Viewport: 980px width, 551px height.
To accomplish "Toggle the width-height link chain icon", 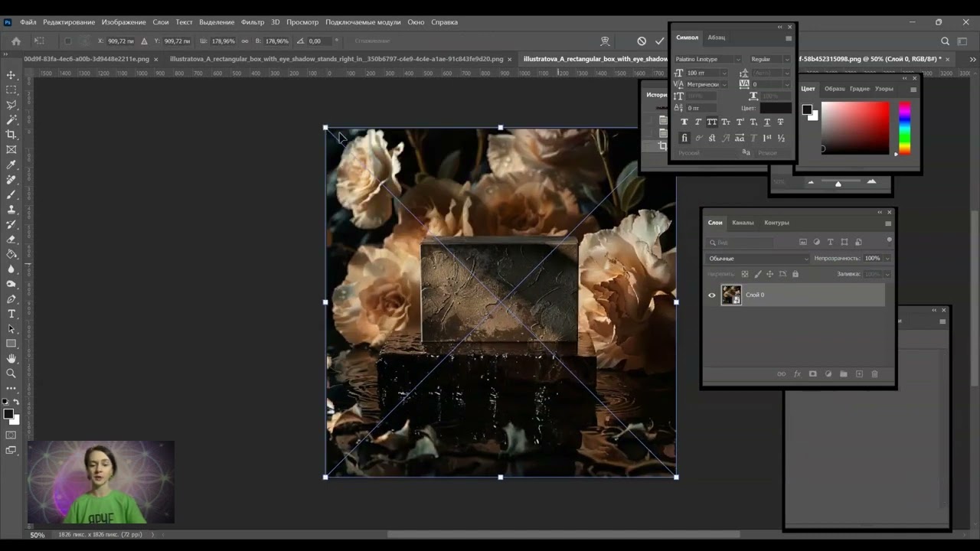I will (245, 41).
